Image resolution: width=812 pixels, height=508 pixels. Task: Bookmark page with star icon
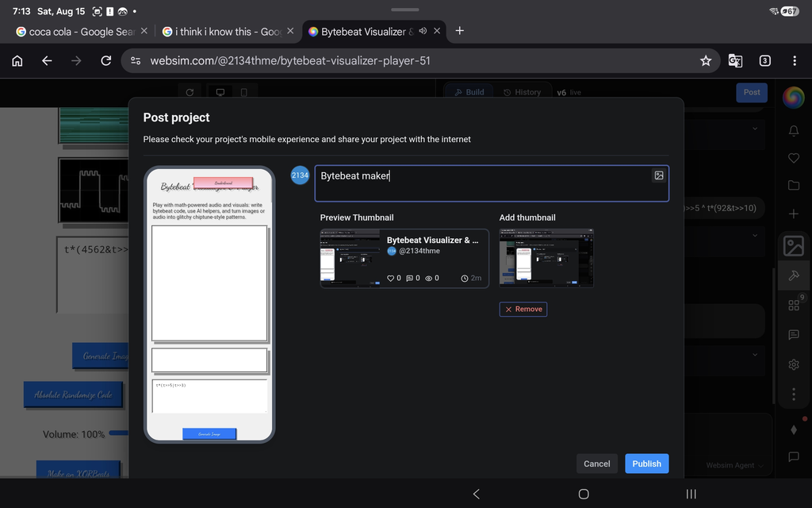(x=705, y=60)
